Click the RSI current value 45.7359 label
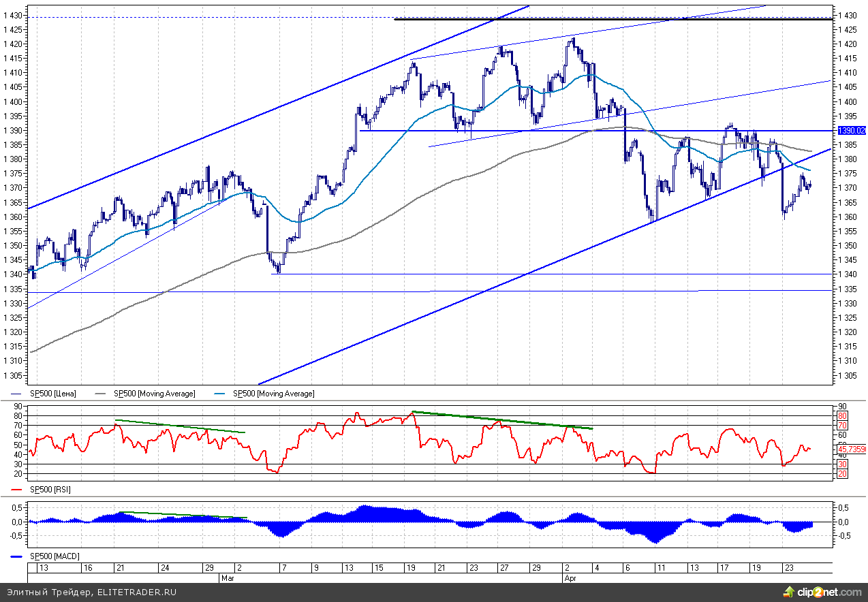This screenshot has height=602, width=868. [852, 449]
